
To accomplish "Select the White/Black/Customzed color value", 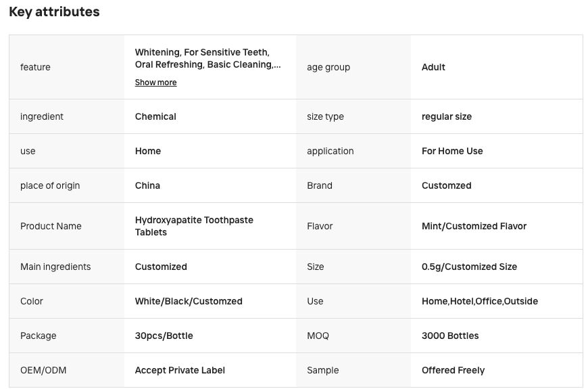I will coord(189,302).
